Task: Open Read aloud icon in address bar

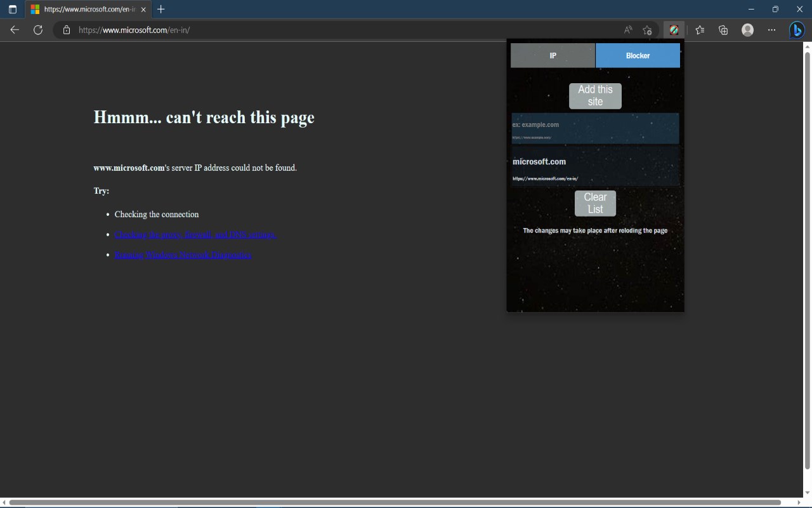Action: pyautogui.click(x=628, y=30)
